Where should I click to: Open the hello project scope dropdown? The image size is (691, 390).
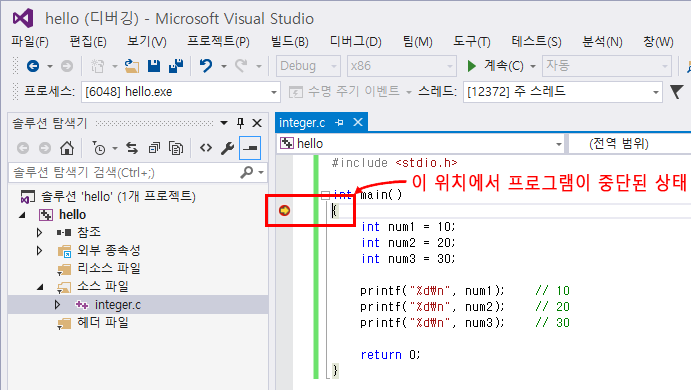point(420,144)
